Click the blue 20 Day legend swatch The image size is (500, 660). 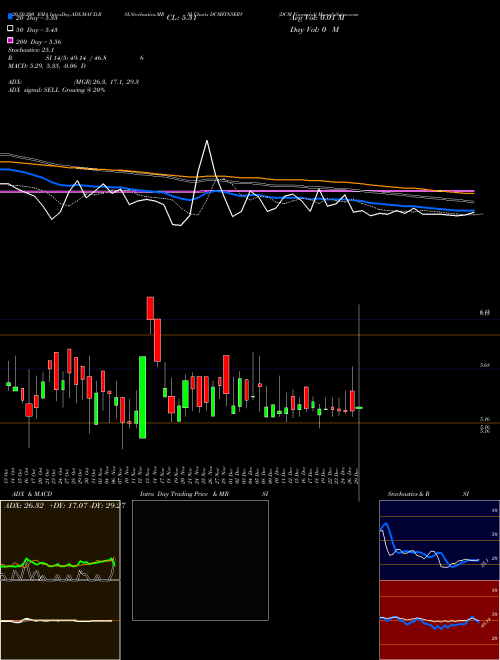tap(10, 17)
